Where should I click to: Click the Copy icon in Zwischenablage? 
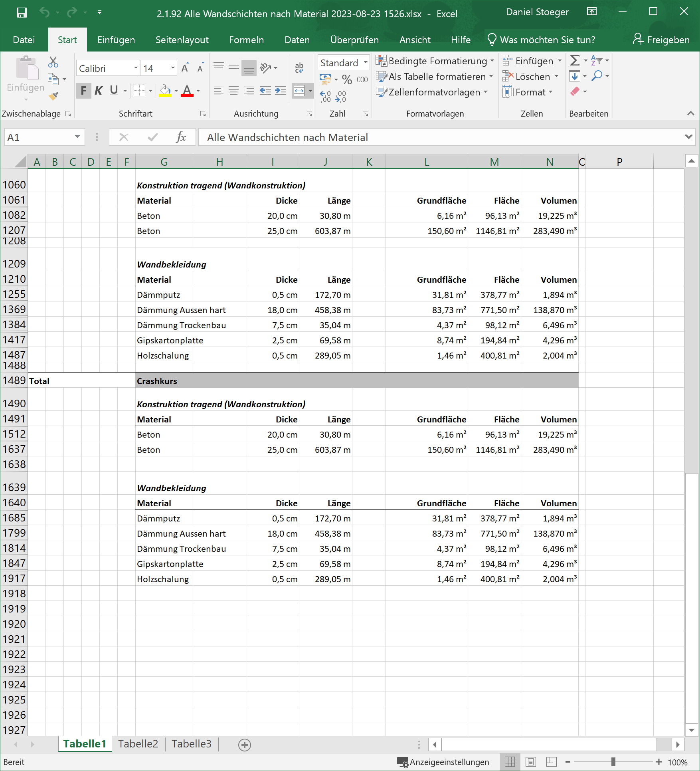pyautogui.click(x=53, y=79)
